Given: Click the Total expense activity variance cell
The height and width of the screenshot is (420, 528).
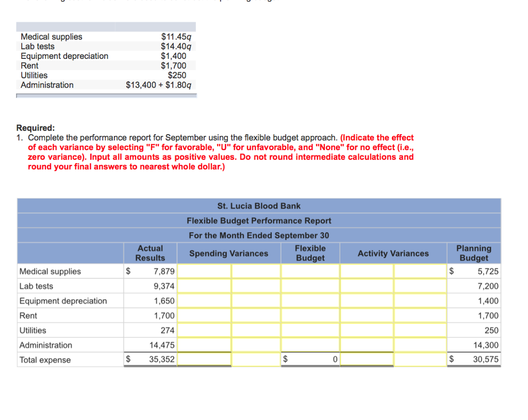Looking at the screenshot, I should (x=366, y=360).
